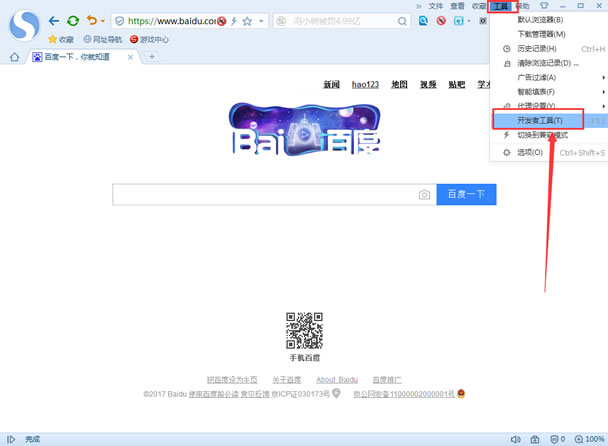Click the download icon in status bar
608x446 pixels.
tap(535, 439)
